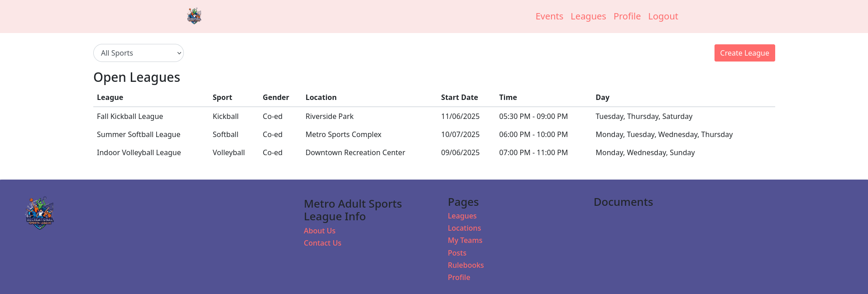Open Profile in the top navigation
The image size is (868, 294).
click(x=627, y=16)
